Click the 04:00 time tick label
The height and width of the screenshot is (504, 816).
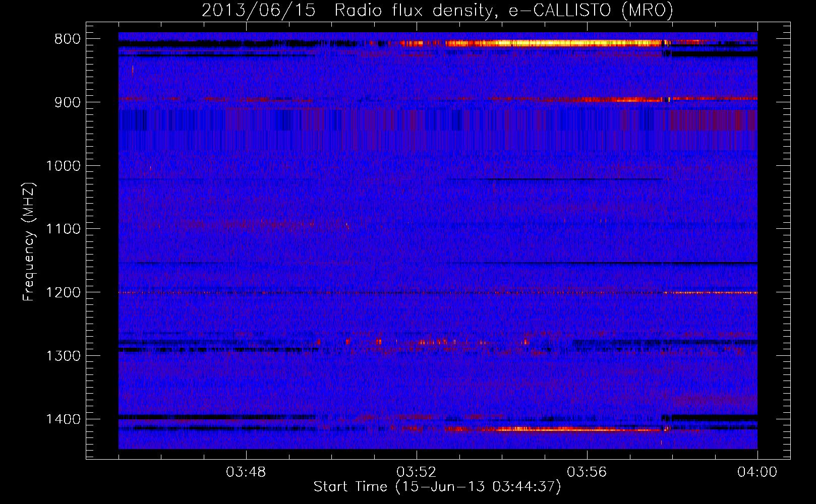pos(757,472)
